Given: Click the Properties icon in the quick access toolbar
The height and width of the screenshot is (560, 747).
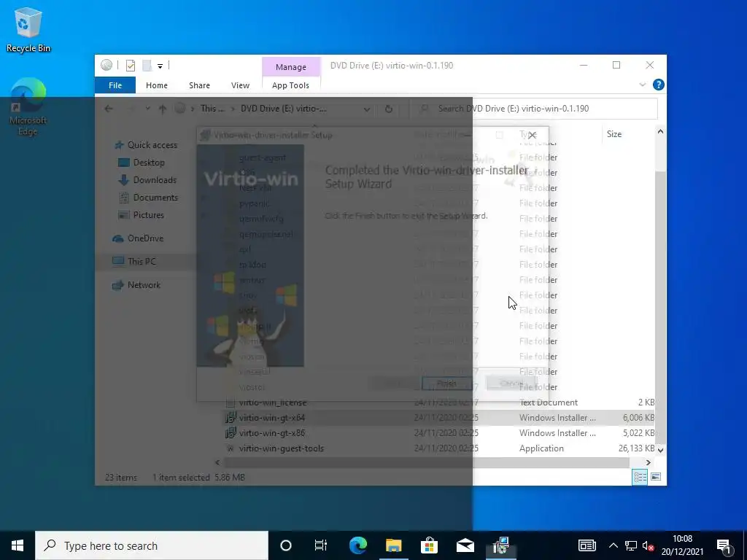Looking at the screenshot, I should coord(131,65).
